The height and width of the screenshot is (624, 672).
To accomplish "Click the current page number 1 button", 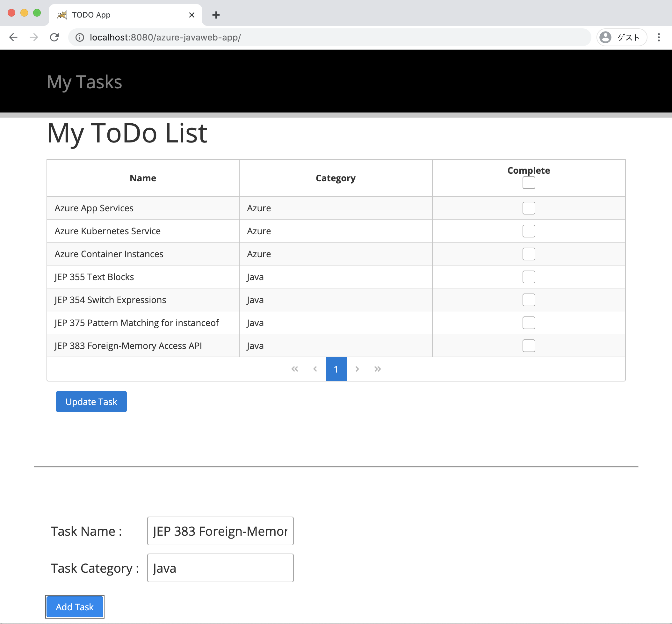I will coord(336,369).
